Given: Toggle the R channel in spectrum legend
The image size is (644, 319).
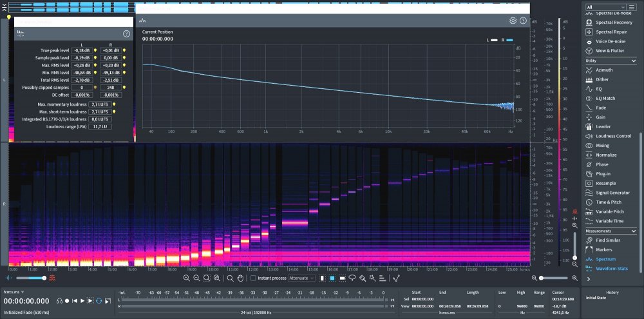Looking at the screenshot, I should click(506, 40).
